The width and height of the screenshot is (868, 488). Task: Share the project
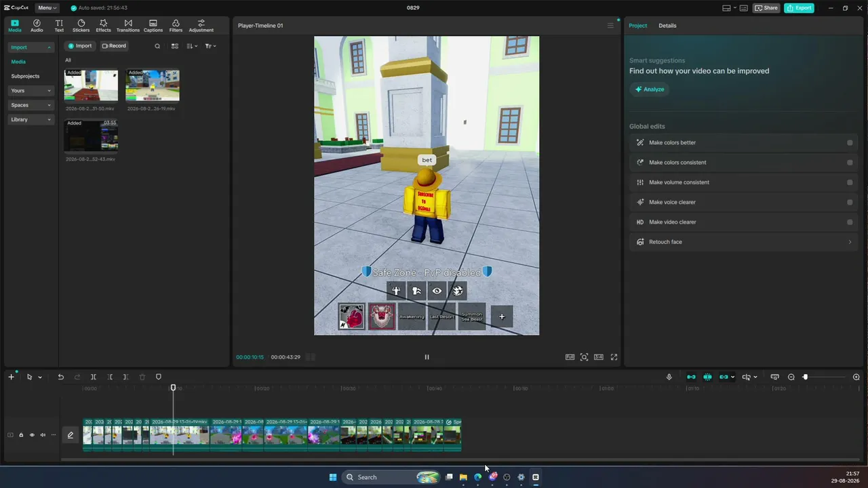[766, 8]
